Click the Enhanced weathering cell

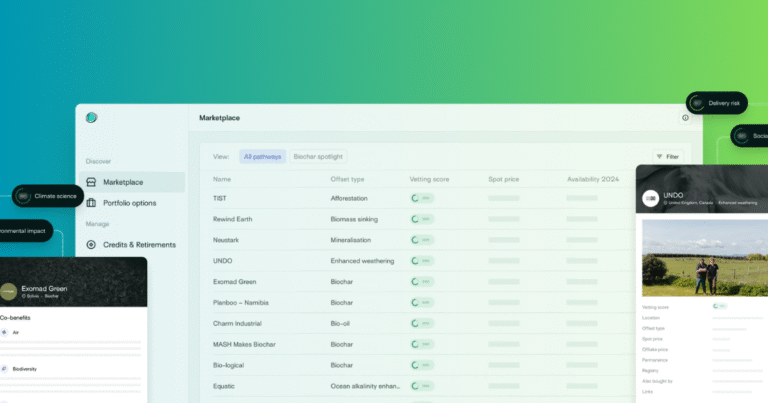(362, 261)
